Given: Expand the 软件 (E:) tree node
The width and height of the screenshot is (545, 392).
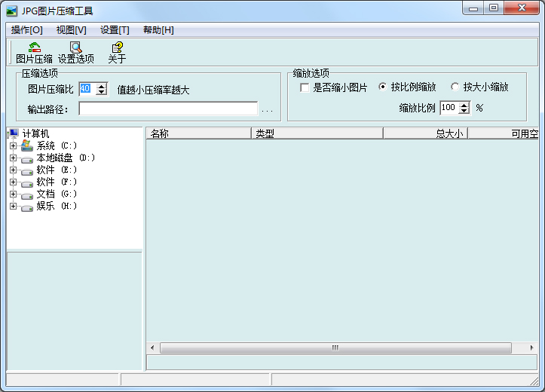Looking at the screenshot, I should [13, 170].
